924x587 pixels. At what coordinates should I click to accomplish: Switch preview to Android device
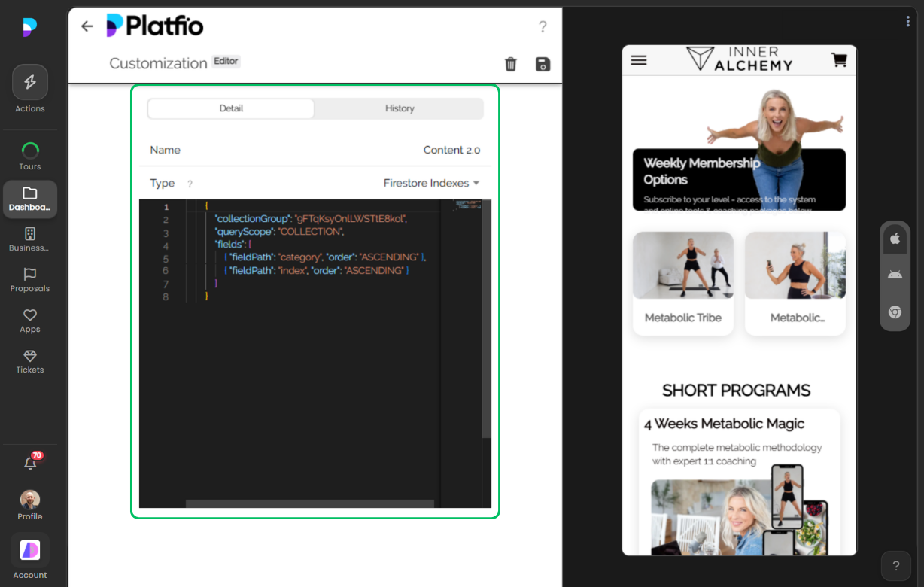point(895,275)
